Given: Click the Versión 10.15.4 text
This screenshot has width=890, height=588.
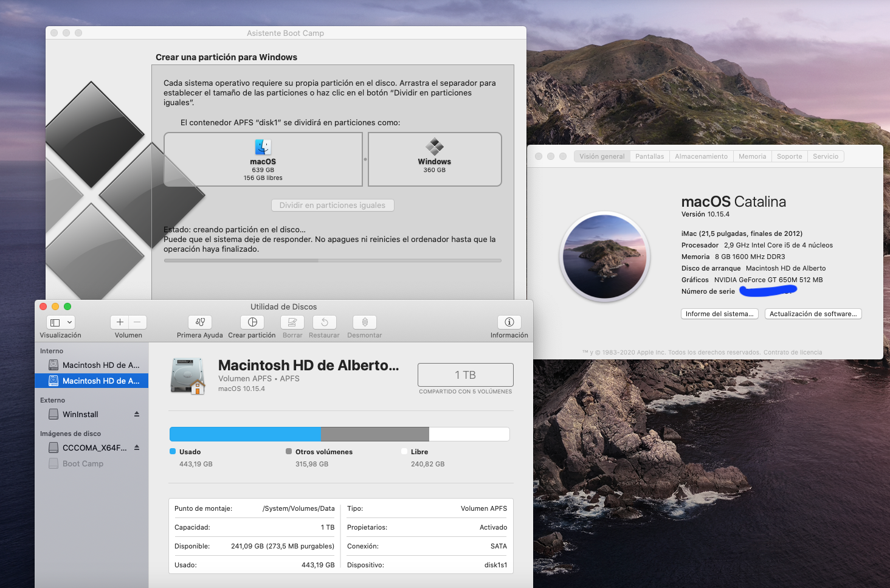Looking at the screenshot, I should pos(705,214).
